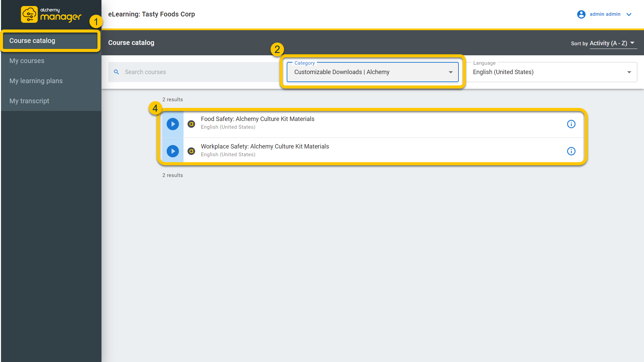This screenshot has width=644, height=362.
Task: Click Alchemy badge icon beside Workplace Safety course
Action: point(191,151)
